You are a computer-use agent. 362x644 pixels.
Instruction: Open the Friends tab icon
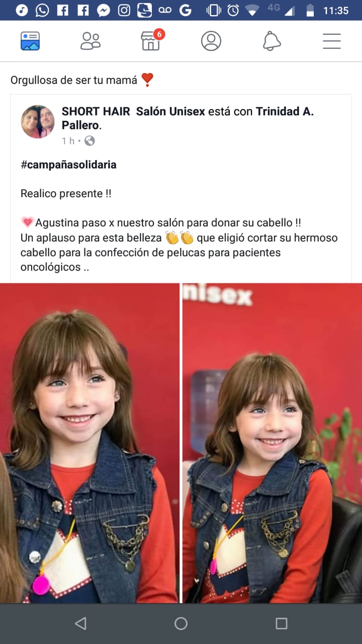(90, 41)
